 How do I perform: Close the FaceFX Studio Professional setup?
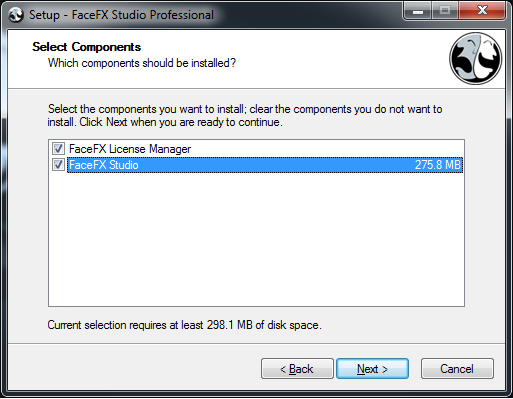tap(482, 11)
